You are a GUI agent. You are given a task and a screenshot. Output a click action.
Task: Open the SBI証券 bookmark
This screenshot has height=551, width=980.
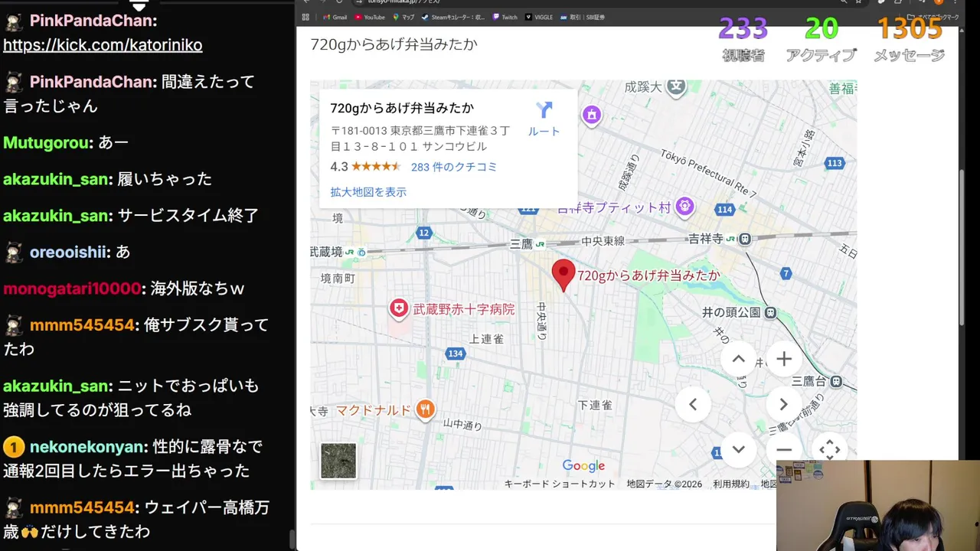pos(583,17)
